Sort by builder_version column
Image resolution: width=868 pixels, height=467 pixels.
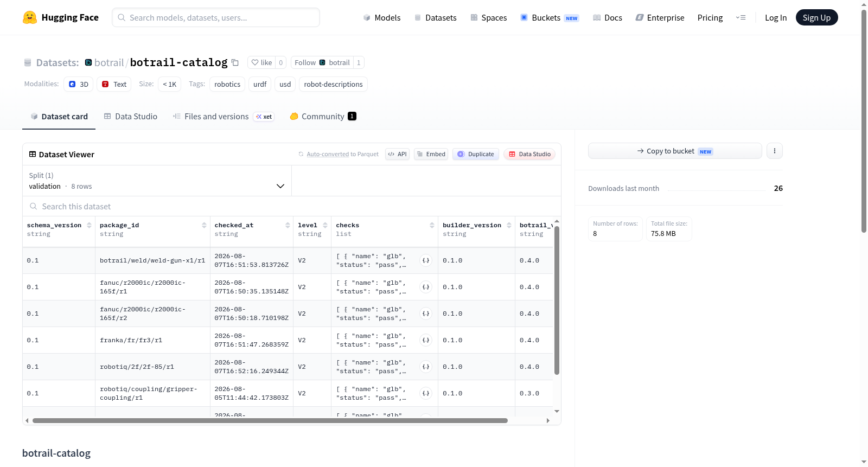point(509,225)
